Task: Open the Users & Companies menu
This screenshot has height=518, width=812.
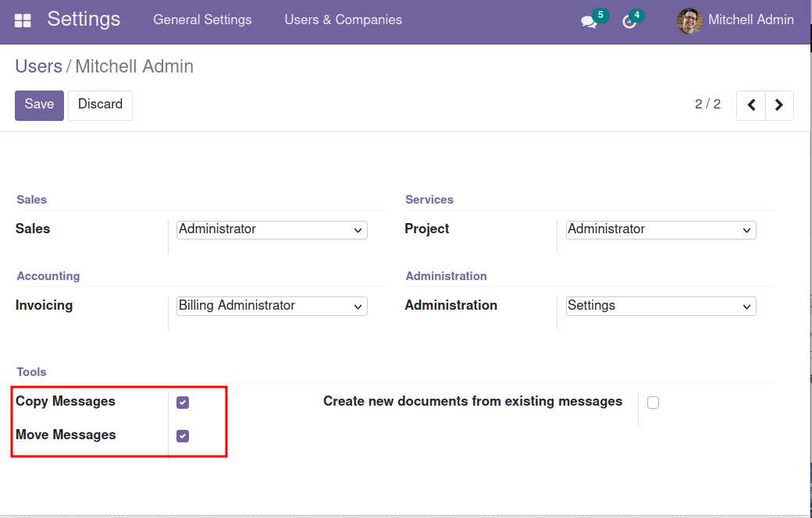Action: [x=343, y=20]
